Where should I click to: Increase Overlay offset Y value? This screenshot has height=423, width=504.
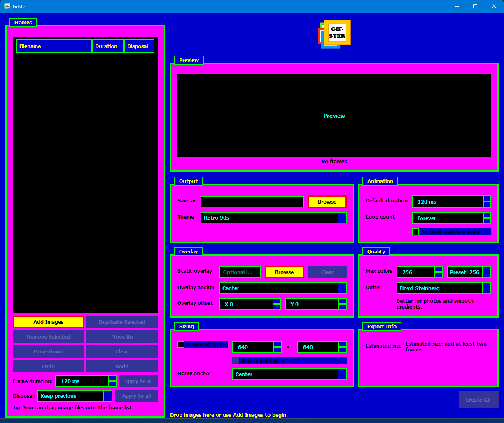[343, 301]
